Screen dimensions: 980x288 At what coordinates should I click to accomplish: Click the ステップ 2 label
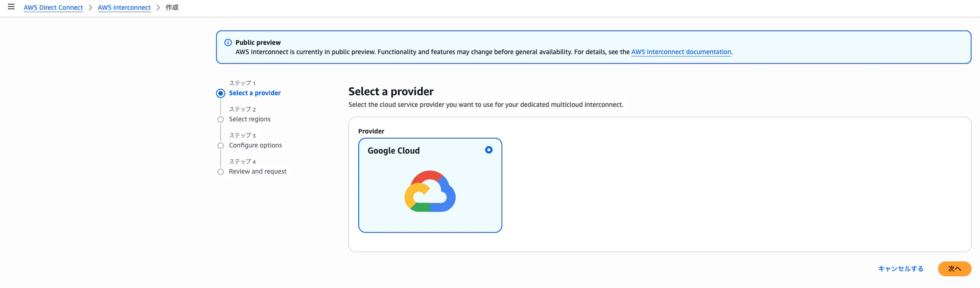click(x=242, y=109)
